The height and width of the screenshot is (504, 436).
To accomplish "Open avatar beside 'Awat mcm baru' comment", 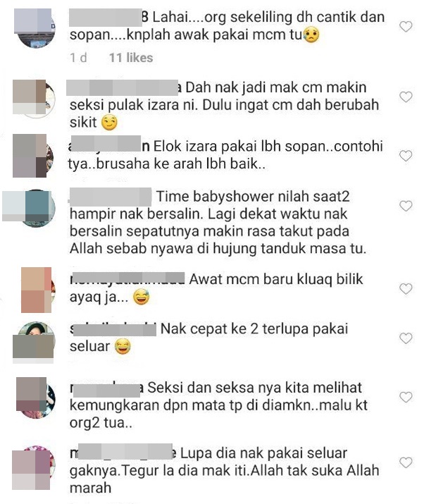I will (37, 290).
